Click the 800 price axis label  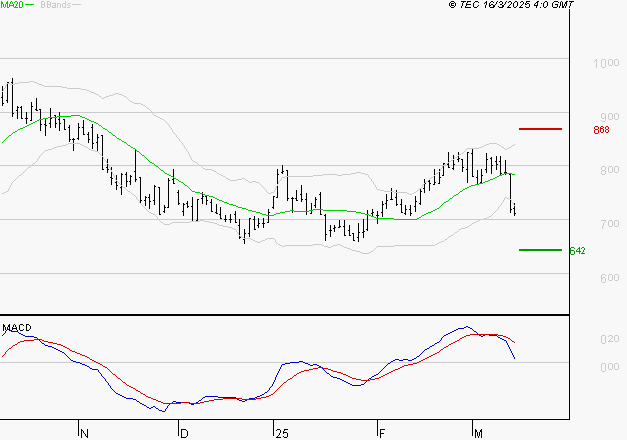[x=609, y=170]
